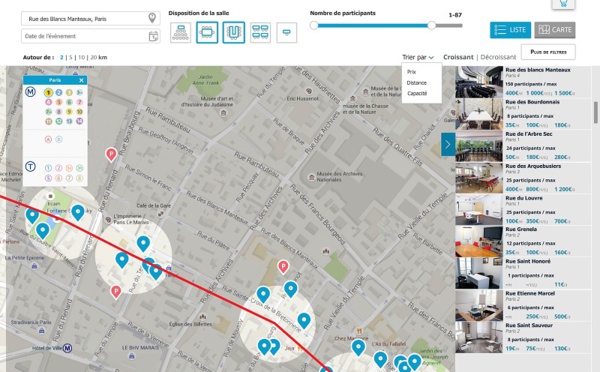
Task: Select the theater-style room layout icon
Action: 181,33
